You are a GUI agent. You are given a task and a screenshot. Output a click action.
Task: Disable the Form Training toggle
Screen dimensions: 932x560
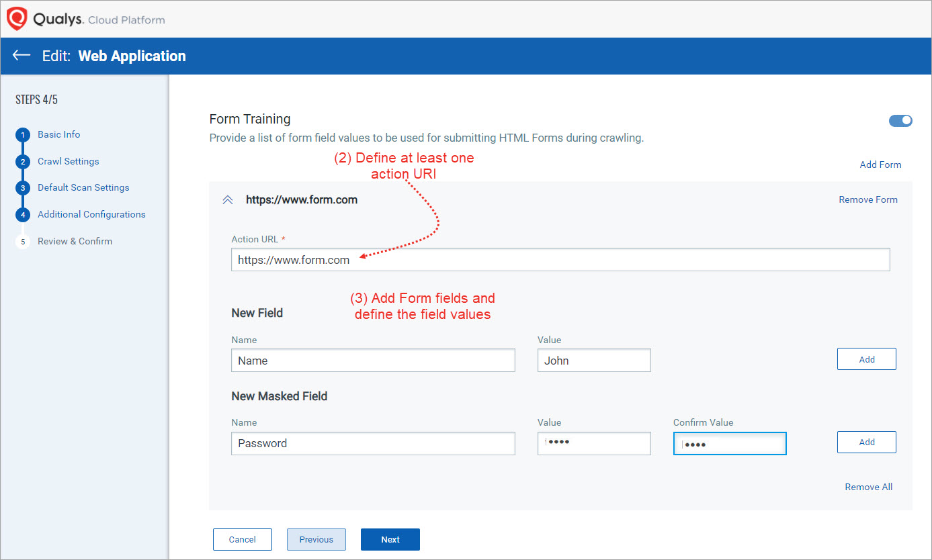(x=900, y=121)
